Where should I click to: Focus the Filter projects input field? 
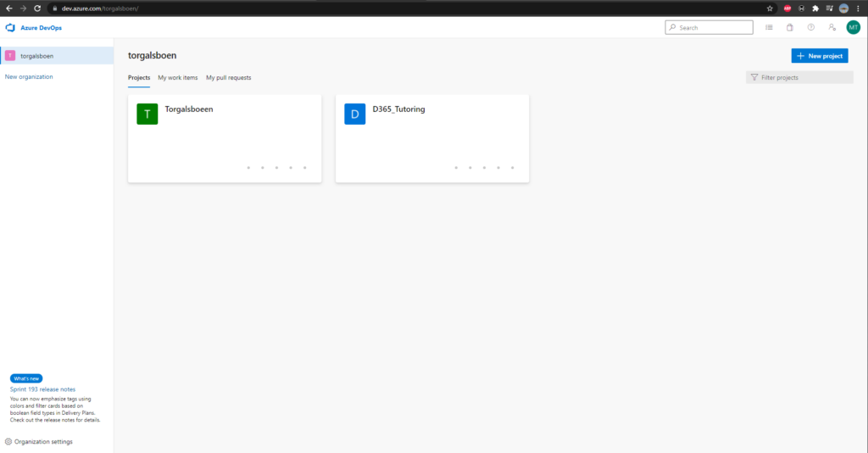click(799, 77)
